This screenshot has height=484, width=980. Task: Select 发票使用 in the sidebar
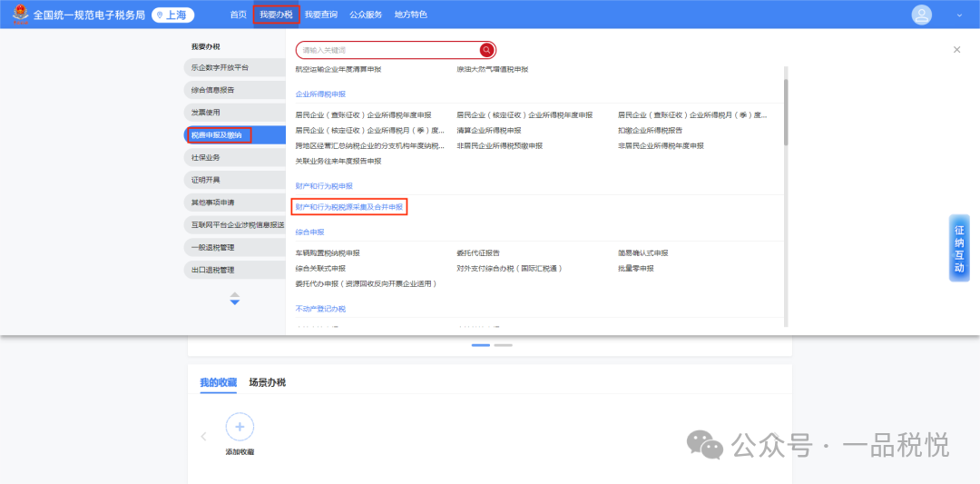[x=206, y=113]
